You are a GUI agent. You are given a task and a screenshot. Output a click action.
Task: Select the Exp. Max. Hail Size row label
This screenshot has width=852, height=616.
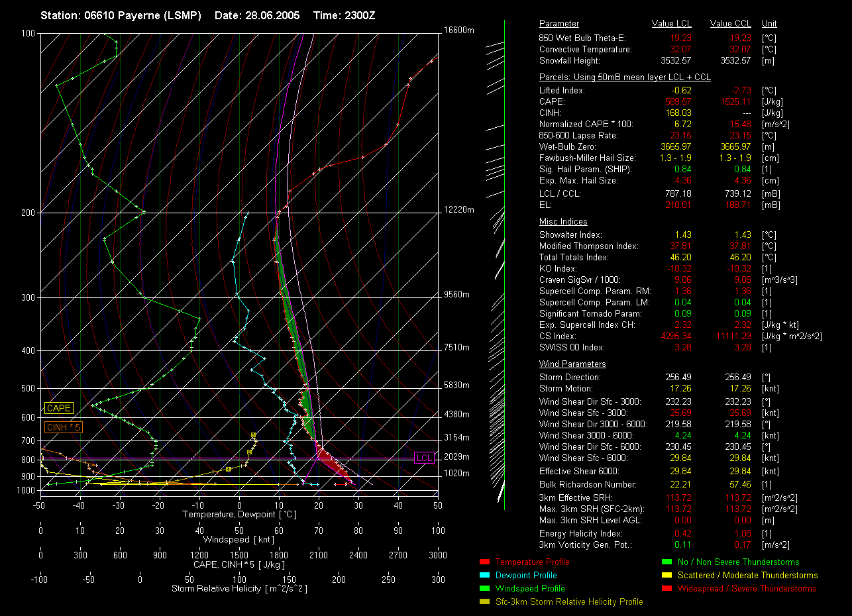(x=577, y=181)
